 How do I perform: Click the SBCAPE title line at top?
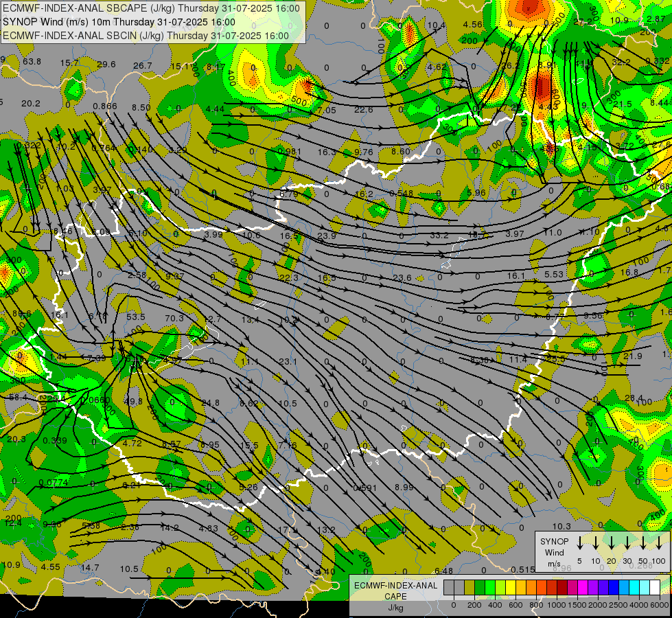pos(151,8)
